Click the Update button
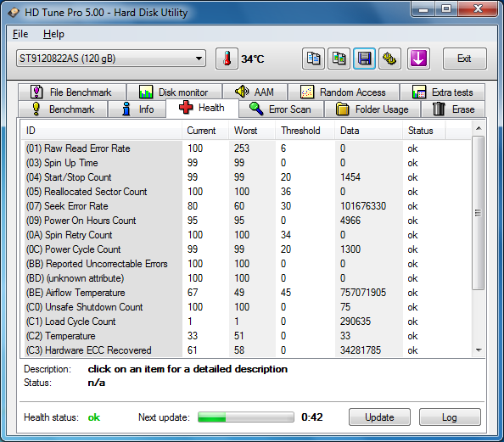This screenshot has width=504, height=442. pos(379,417)
